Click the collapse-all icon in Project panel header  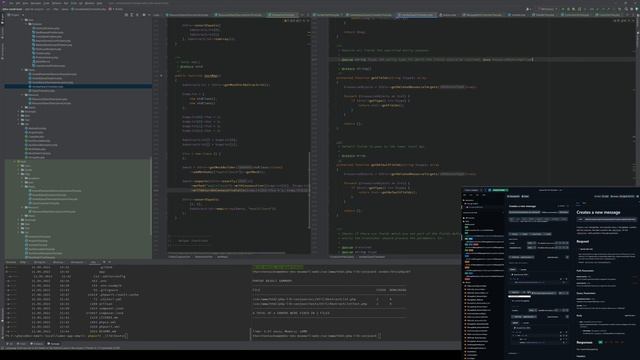click(x=136, y=15)
